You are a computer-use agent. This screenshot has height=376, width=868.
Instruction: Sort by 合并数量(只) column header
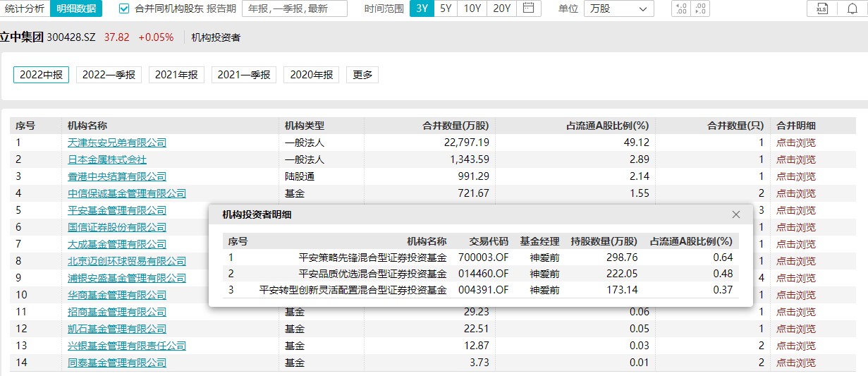coord(735,126)
